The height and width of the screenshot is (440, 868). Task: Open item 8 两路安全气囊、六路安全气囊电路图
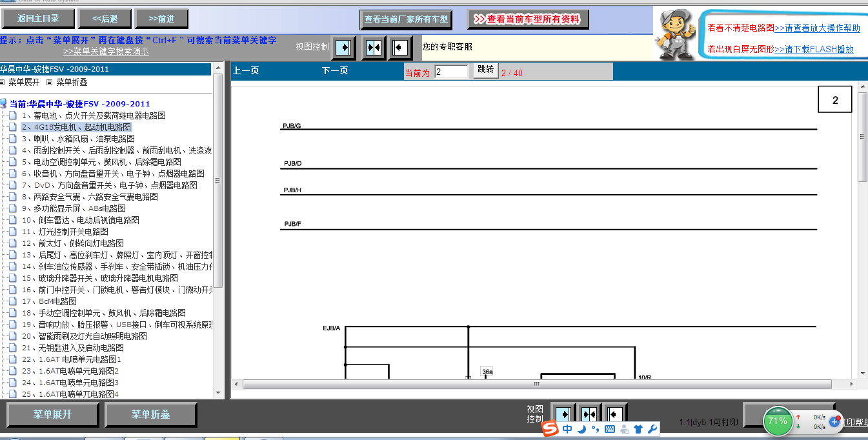pyautogui.click(x=90, y=197)
